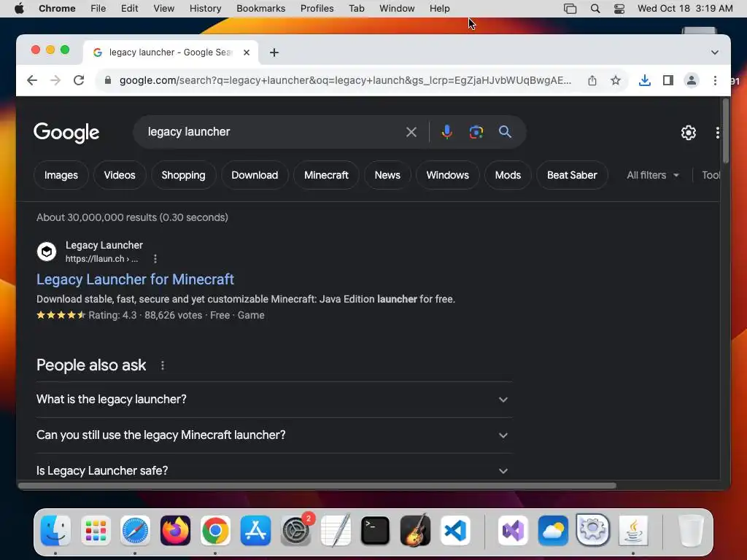Open options next to People also ask
This screenshot has width=747, height=560.
(x=163, y=365)
